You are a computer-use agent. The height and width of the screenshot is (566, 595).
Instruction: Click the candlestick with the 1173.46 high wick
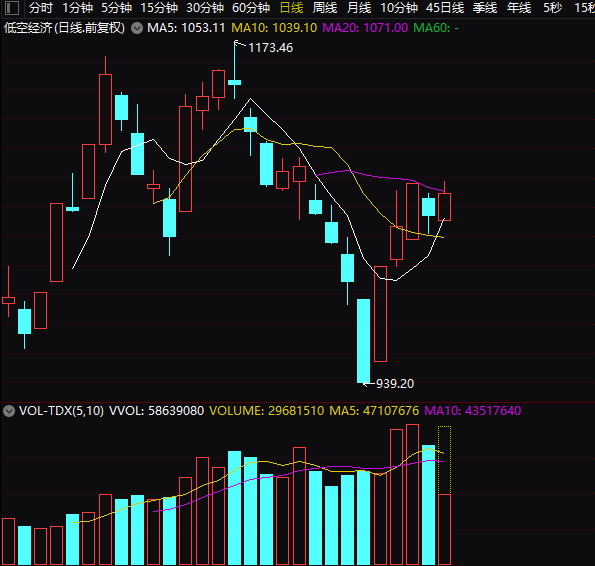235,82
